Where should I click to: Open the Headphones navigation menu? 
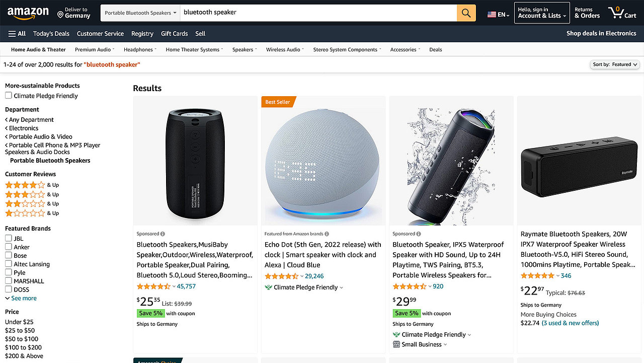pyautogui.click(x=139, y=49)
